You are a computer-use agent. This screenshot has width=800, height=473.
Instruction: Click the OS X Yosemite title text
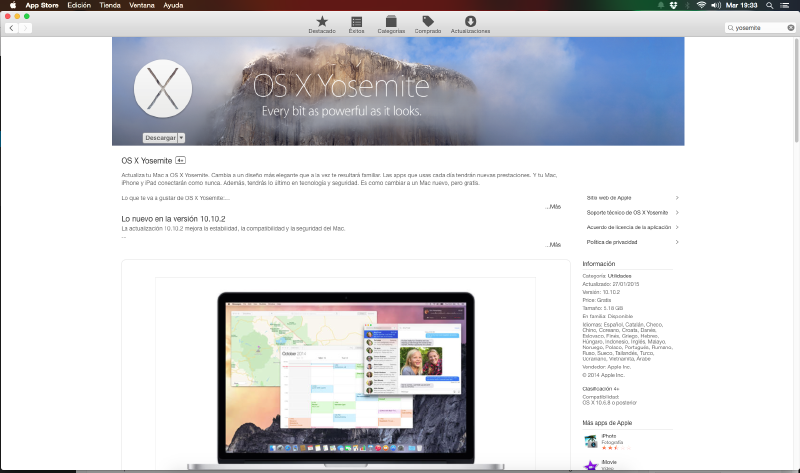146,161
